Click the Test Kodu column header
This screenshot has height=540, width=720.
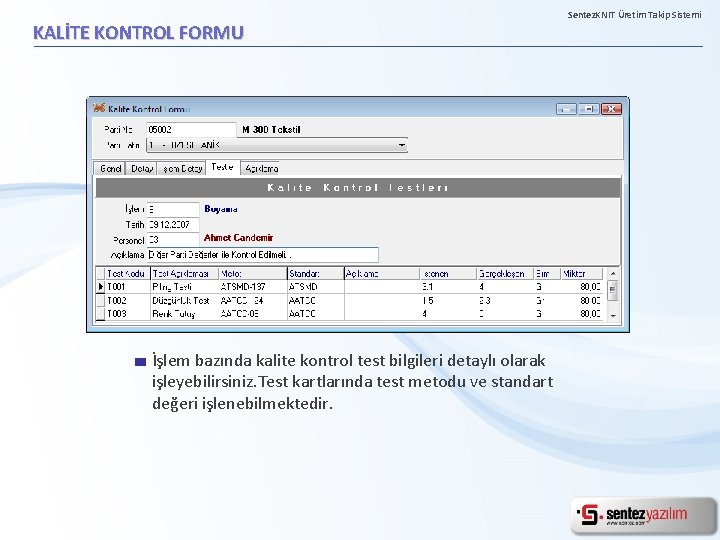[x=128, y=274]
